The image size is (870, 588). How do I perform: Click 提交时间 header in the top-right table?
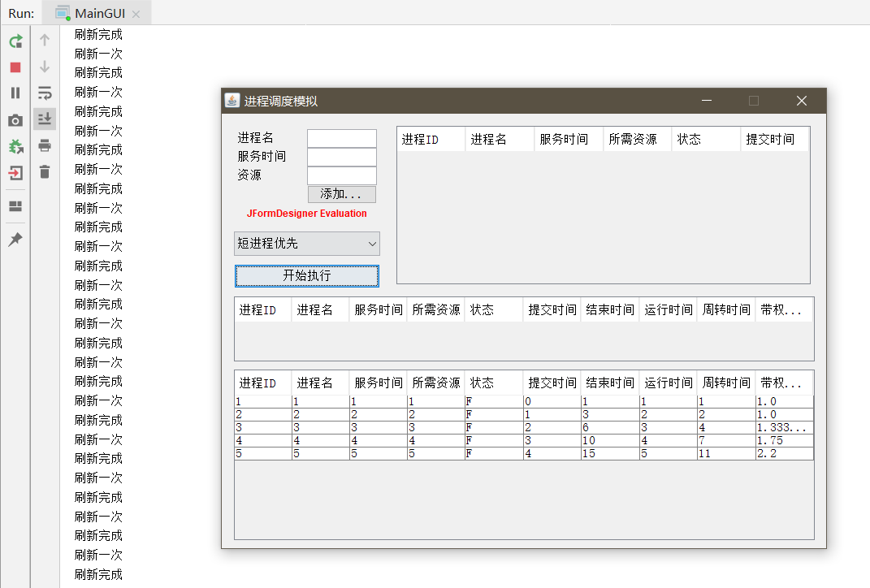[775, 139]
